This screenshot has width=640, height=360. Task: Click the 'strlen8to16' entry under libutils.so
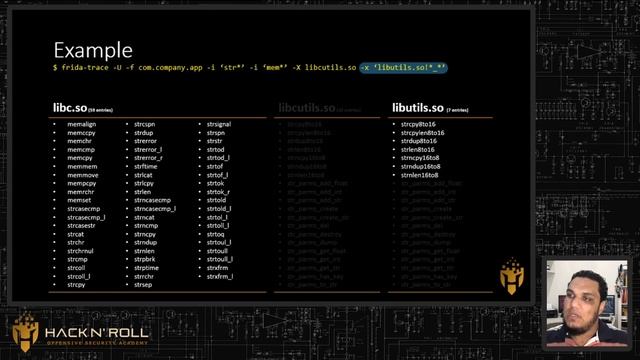[418, 150]
